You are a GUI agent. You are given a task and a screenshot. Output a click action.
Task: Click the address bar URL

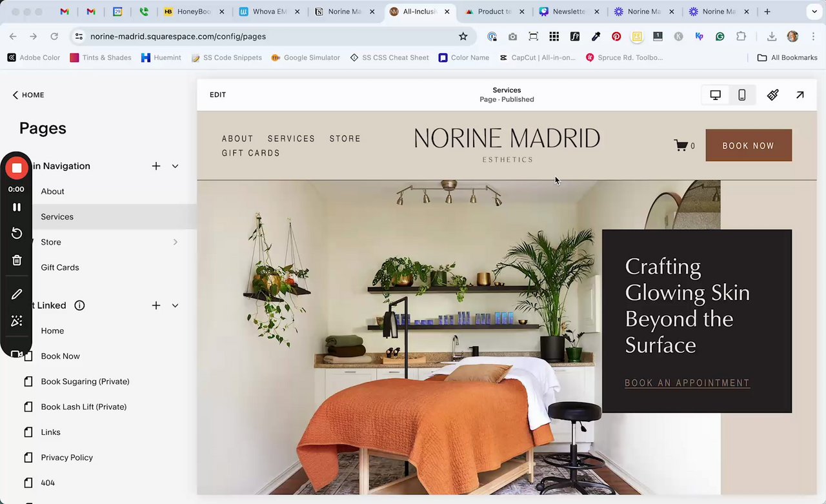point(178,37)
